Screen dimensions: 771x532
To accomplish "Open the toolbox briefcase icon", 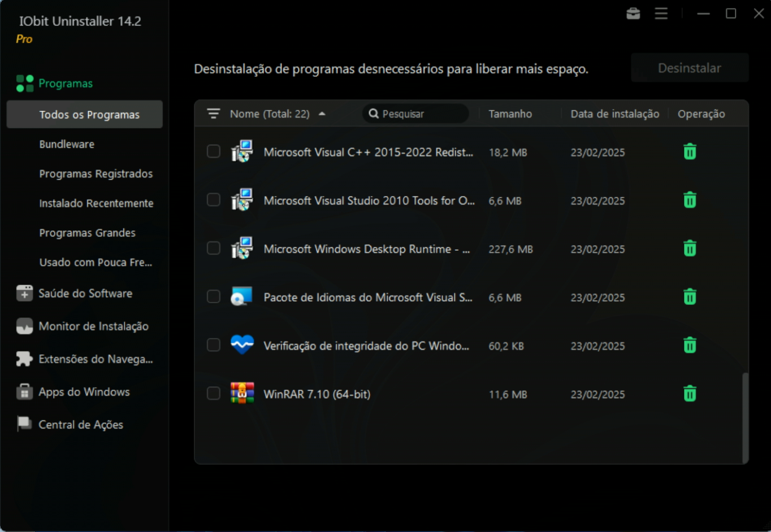I will 633,13.
